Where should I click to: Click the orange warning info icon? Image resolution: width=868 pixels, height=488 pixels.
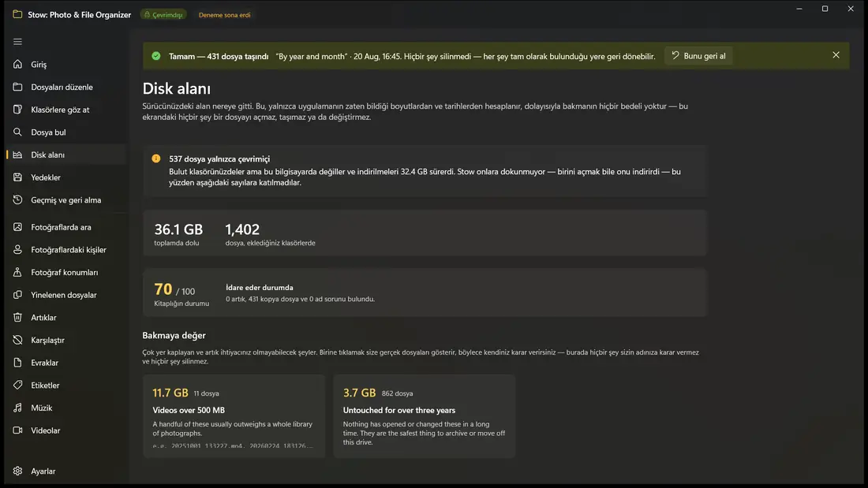(x=156, y=158)
